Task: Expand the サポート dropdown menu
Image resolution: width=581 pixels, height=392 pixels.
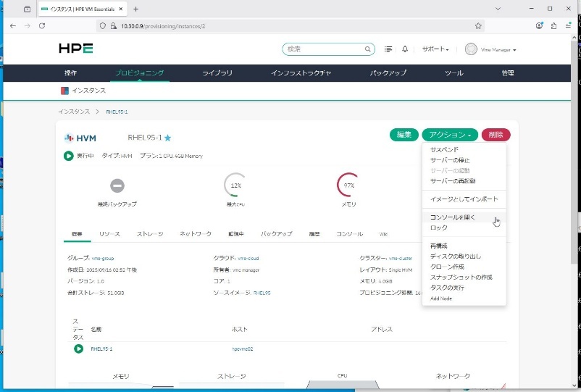Action: point(435,49)
